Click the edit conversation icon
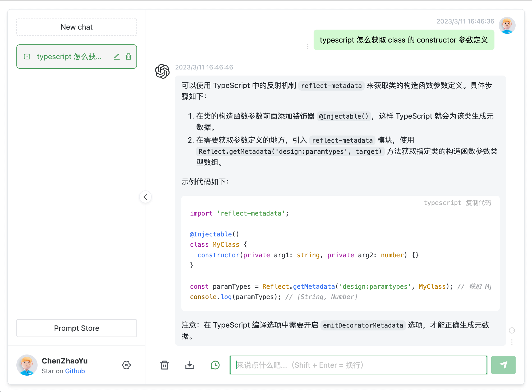 coord(117,57)
